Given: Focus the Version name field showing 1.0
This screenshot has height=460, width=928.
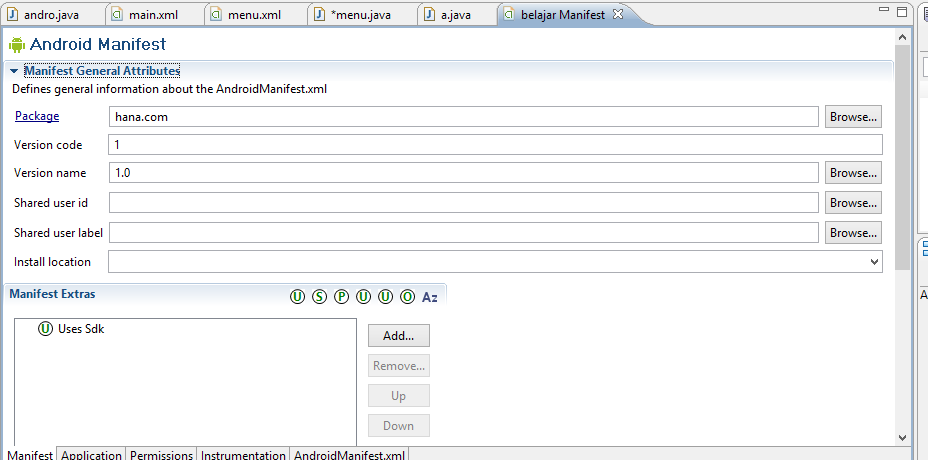Looking at the screenshot, I should tap(463, 173).
